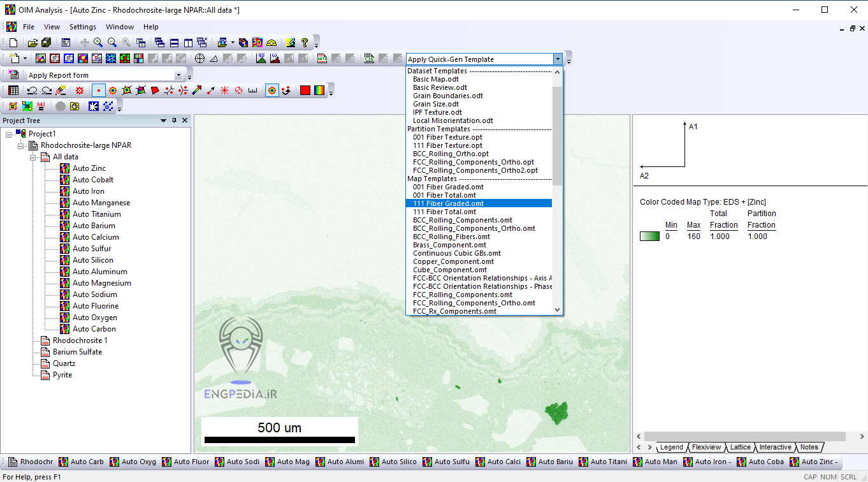Screen dimensions: 868x482
Task: Click the ruler measurement tool icon
Action: tap(253, 91)
